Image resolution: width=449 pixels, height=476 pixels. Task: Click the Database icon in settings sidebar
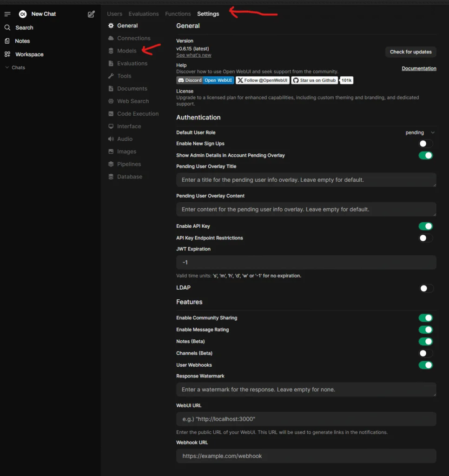coord(111,177)
